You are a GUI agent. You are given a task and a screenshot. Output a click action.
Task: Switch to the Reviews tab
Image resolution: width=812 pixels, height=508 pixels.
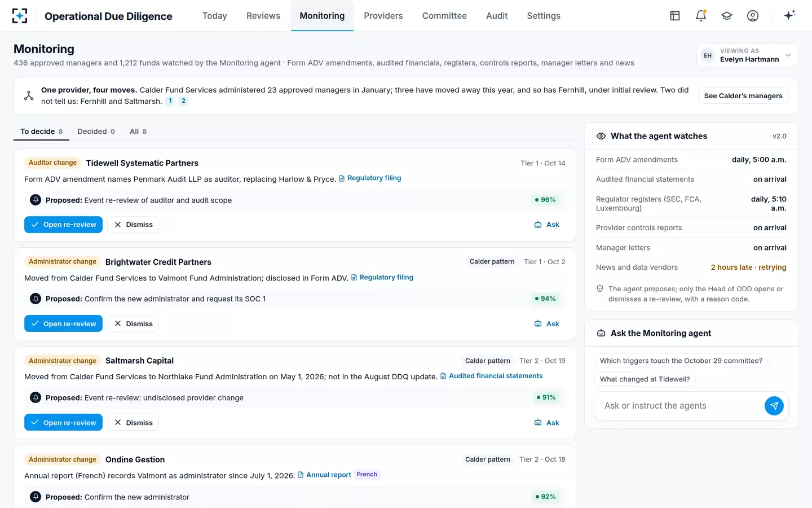[x=263, y=16]
